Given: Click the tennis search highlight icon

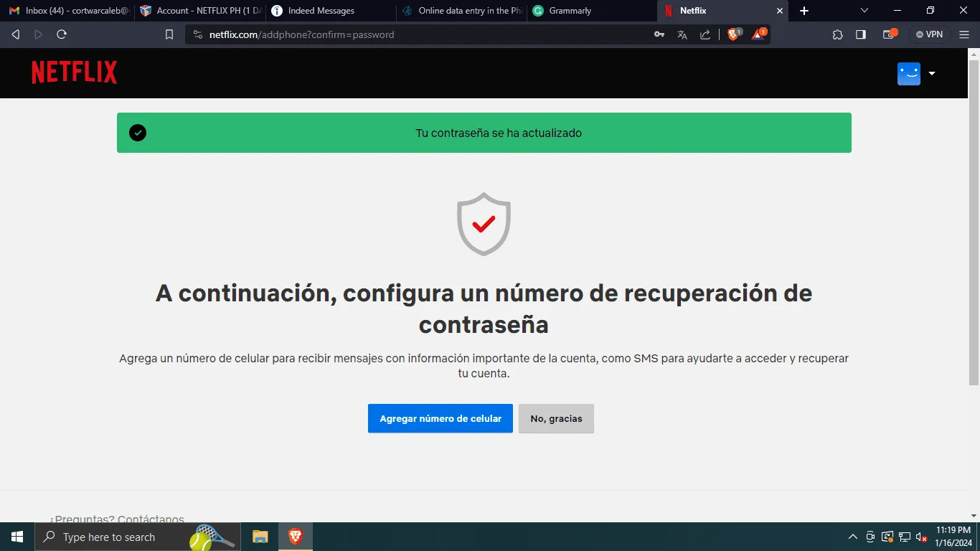Looking at the screenshot, I should pos(212,537).
